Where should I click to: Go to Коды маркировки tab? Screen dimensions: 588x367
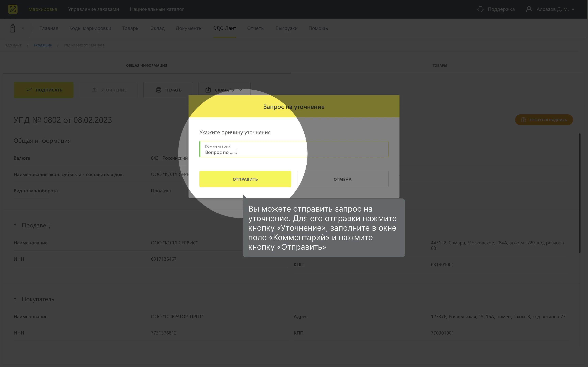[x=90, y=28]
